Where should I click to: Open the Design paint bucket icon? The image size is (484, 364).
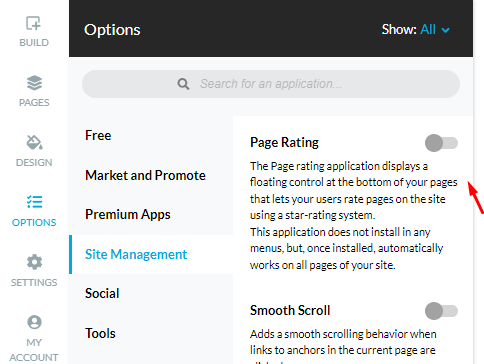(x=34, y=143)
